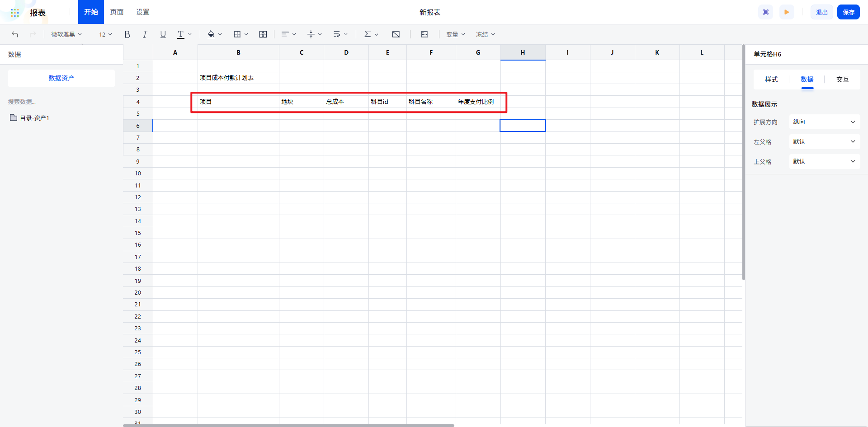Toggle underline formatting
Image resolution: width=868 pixels, height=427 pixels.
tap(163, 34)
